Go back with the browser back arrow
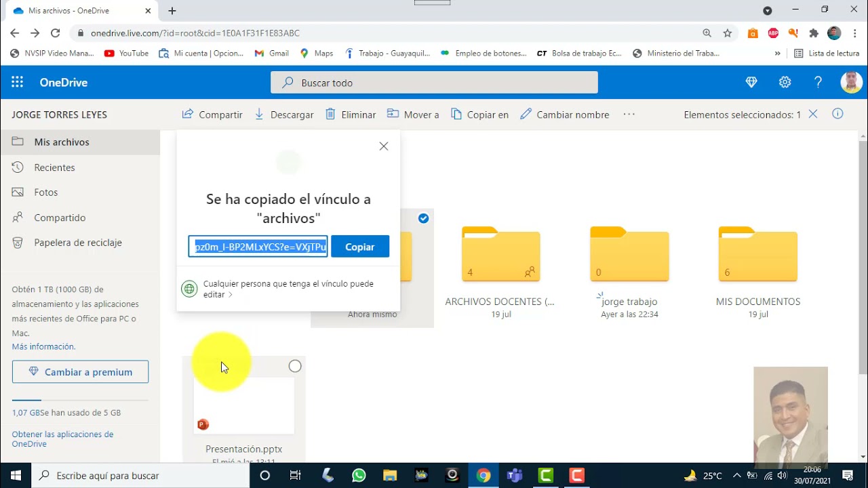This screenshot has height=488, width=868. pos(14,33)
